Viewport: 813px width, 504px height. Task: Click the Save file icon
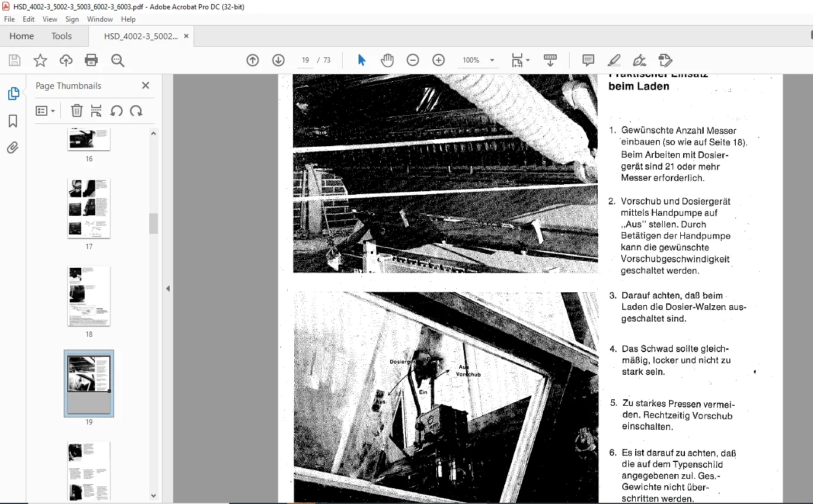coord(15,60)
